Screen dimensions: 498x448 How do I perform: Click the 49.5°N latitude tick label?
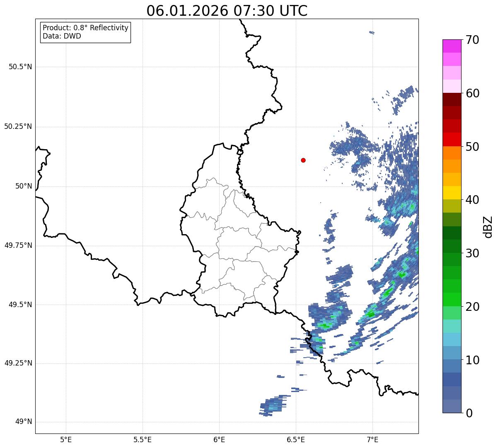pos(20,305)
